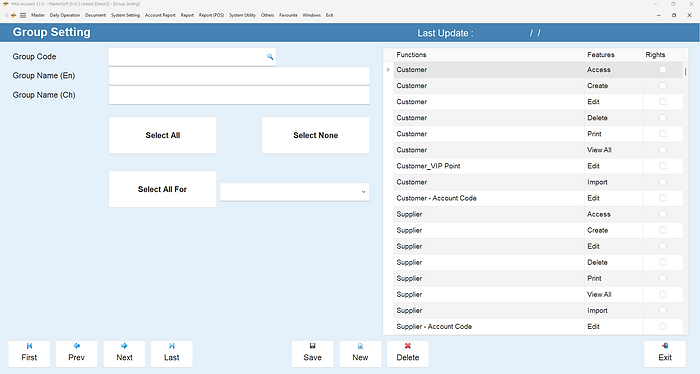Go to Next record
The height and width of the screenshot is (374, 700).
(124, 354)
